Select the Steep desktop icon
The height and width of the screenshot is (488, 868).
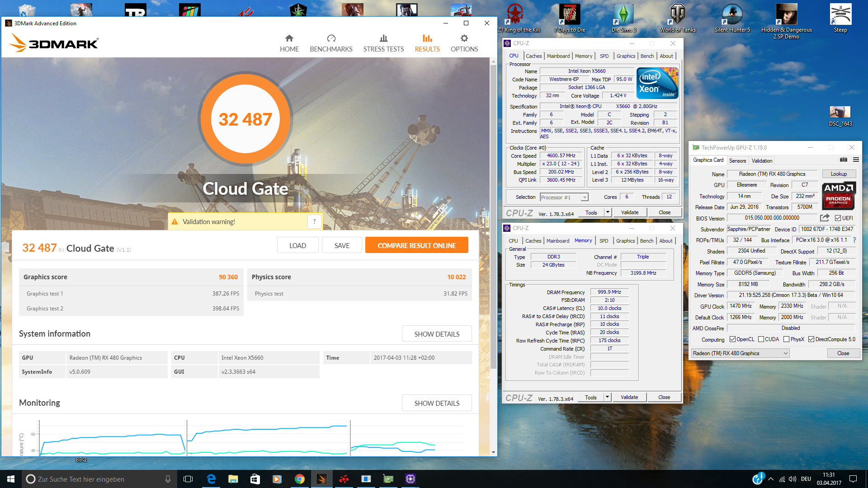[840, 18]
